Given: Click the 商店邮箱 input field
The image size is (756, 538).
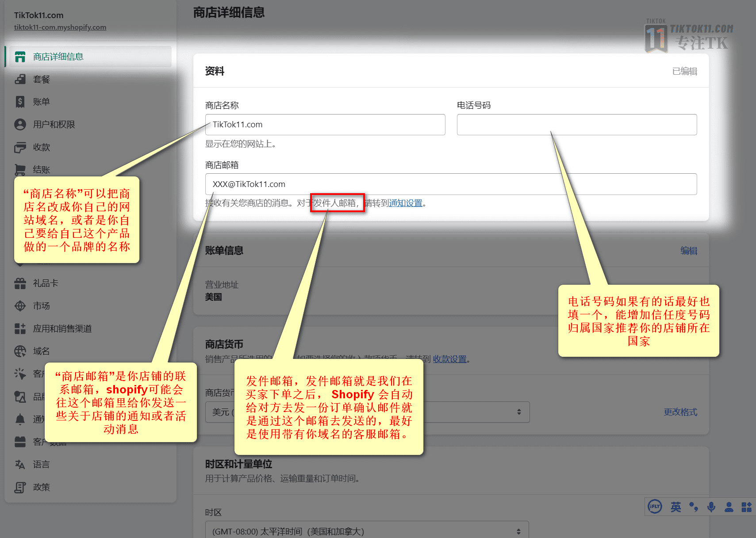Looking at the screenshot, I should [451, 184].
